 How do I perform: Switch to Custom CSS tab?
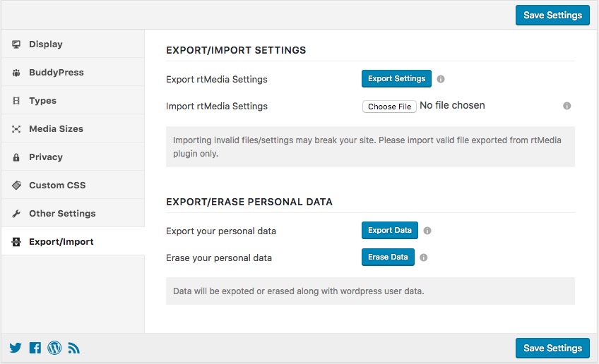tap(57, 185)
